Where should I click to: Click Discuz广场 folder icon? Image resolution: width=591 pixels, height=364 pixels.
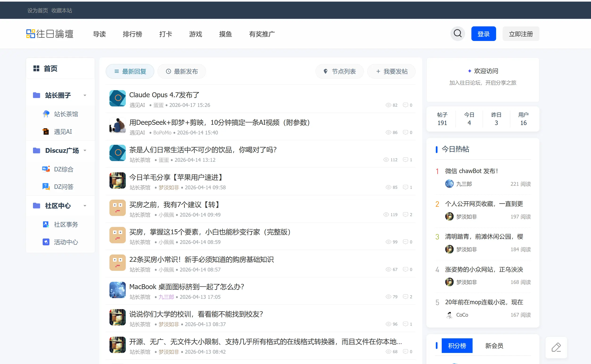(36, 150)
